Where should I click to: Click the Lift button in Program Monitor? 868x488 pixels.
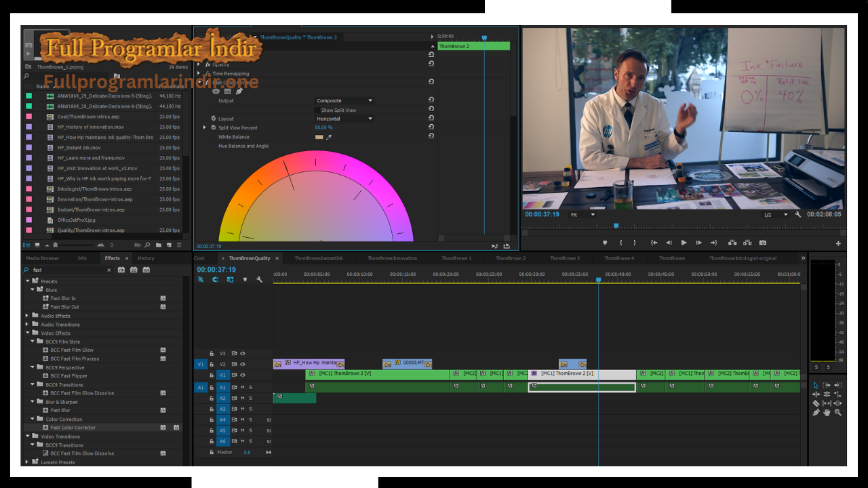[x=732, y=243]
